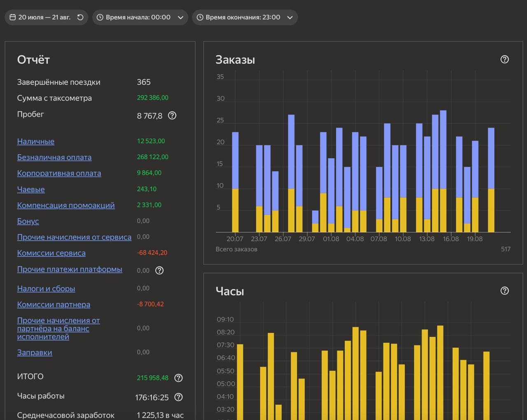Show help for Прочие платежи платформы

pyautogui.click(x=159, y=271)
